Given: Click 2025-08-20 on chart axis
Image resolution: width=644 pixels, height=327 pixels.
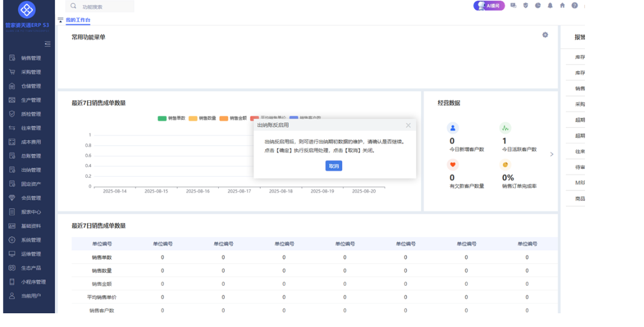Looking at the screenshot, I should 364,191.
